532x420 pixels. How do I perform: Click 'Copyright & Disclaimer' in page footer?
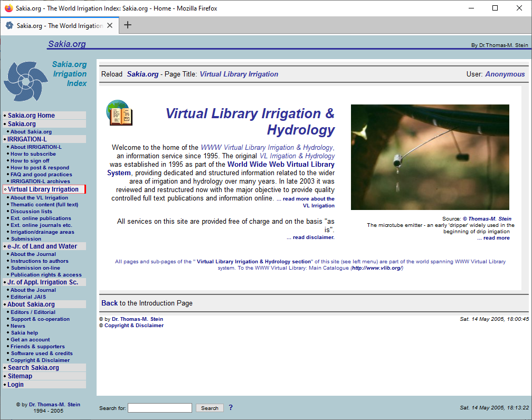click(x=134, y=326)
